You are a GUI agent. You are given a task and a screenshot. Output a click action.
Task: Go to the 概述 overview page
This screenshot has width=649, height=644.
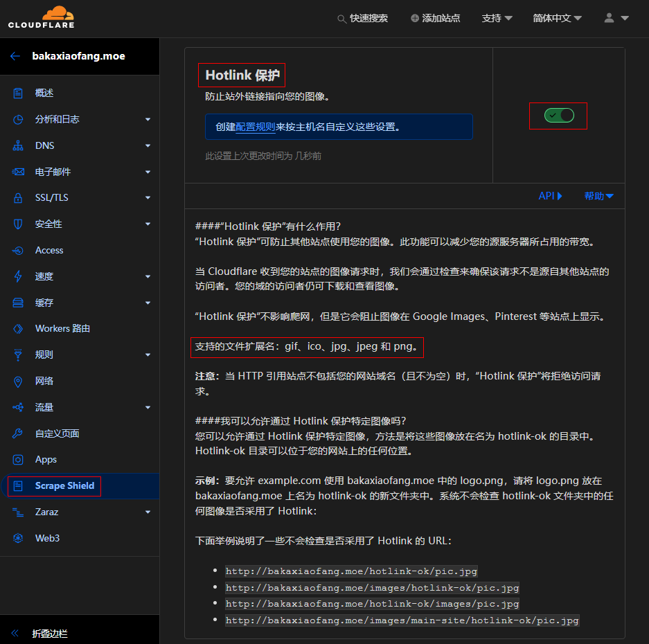[x=44, y=93]
